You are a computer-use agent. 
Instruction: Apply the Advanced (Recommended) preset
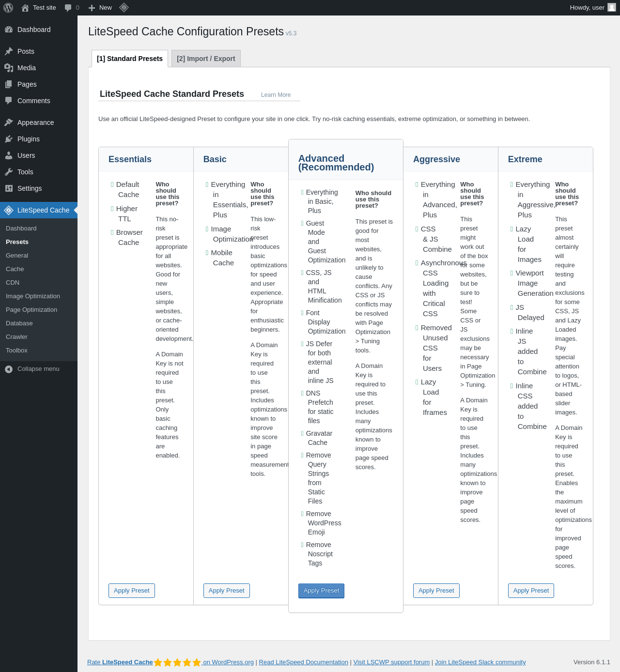tap(322, 591)
